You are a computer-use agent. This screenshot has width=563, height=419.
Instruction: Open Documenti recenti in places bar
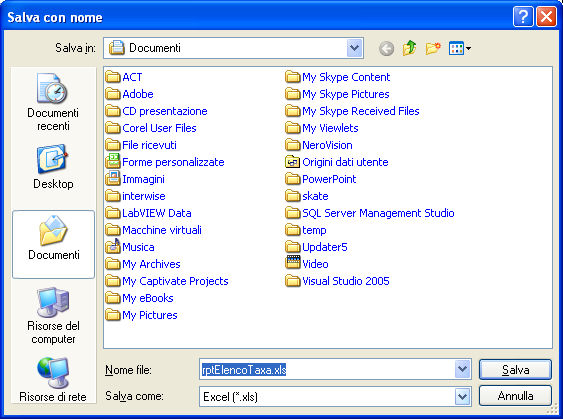click(53, 102)
